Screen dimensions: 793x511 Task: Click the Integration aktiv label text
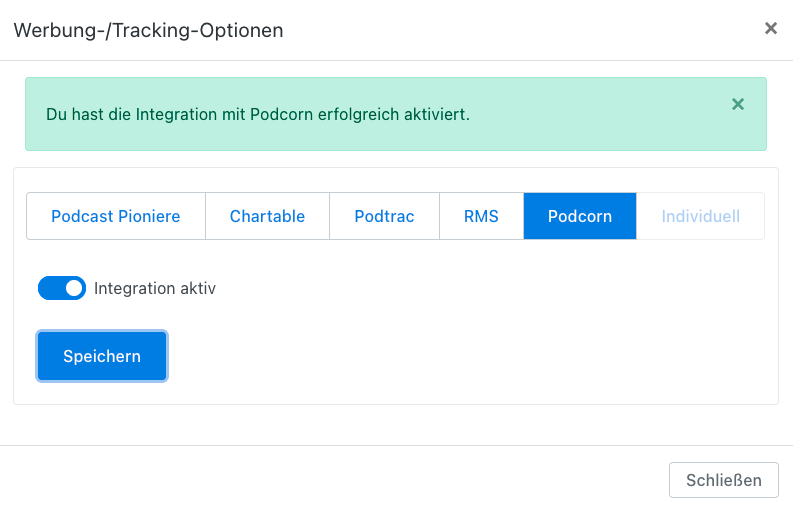(x=155, y=288)
